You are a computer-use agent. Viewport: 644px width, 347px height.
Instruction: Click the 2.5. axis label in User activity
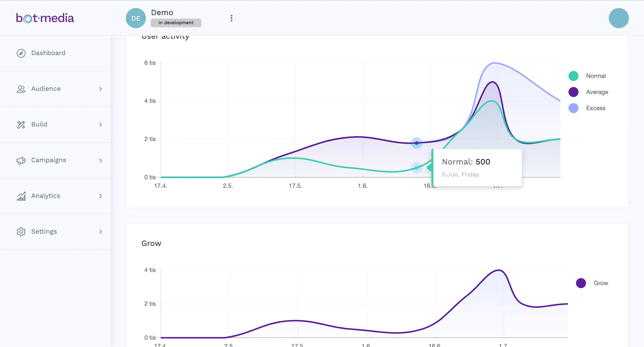pos(228,186)
